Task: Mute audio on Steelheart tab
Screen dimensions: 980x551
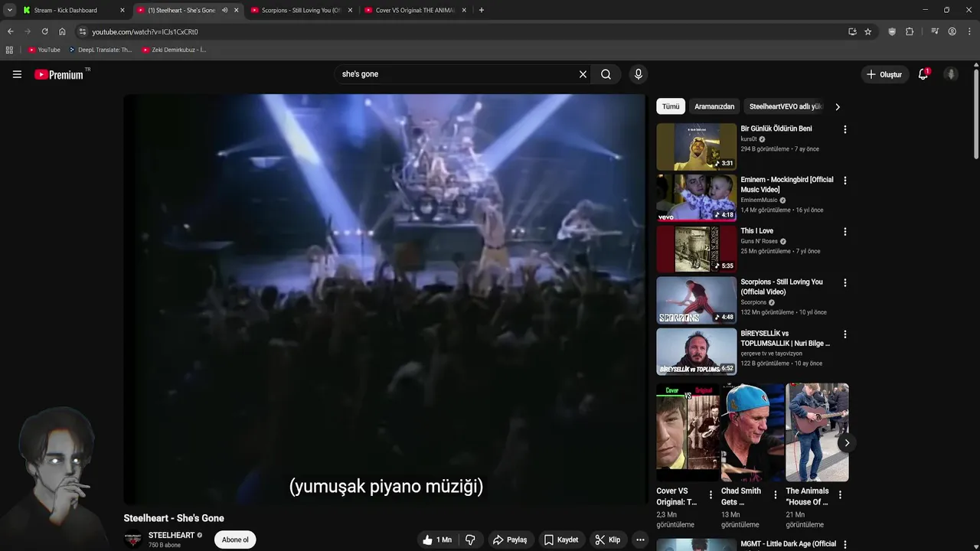Action: (224, 10)
